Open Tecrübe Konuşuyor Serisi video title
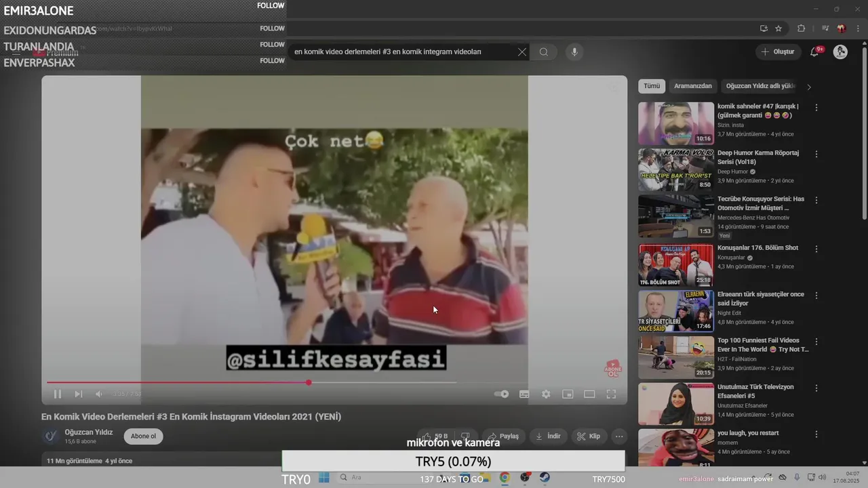868x488 pixels. (x=761, y=203)
